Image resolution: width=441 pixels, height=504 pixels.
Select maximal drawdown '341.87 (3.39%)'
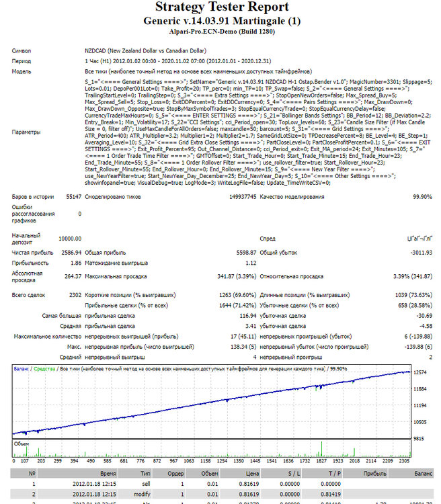pyautogui.click(x=237, y=276)
